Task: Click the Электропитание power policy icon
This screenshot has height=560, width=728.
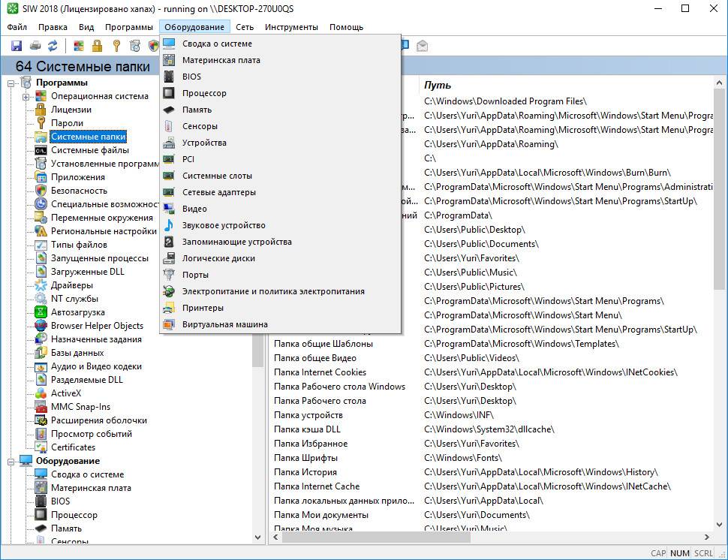Action: (x=169, y=291)
